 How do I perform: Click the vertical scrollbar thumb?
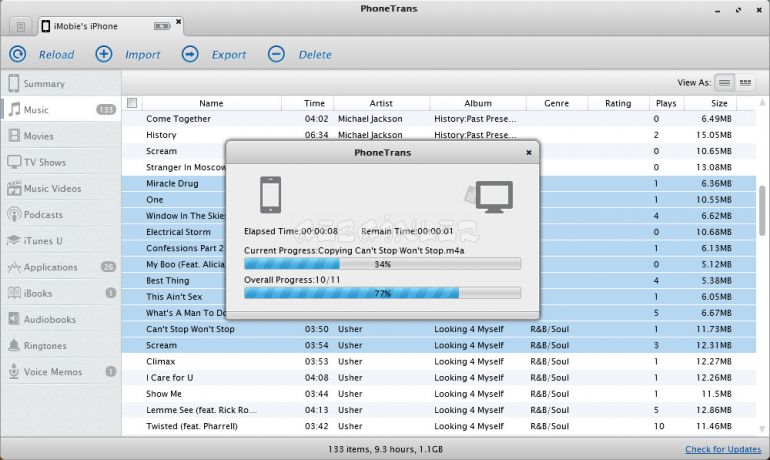[x=763, y=211]
